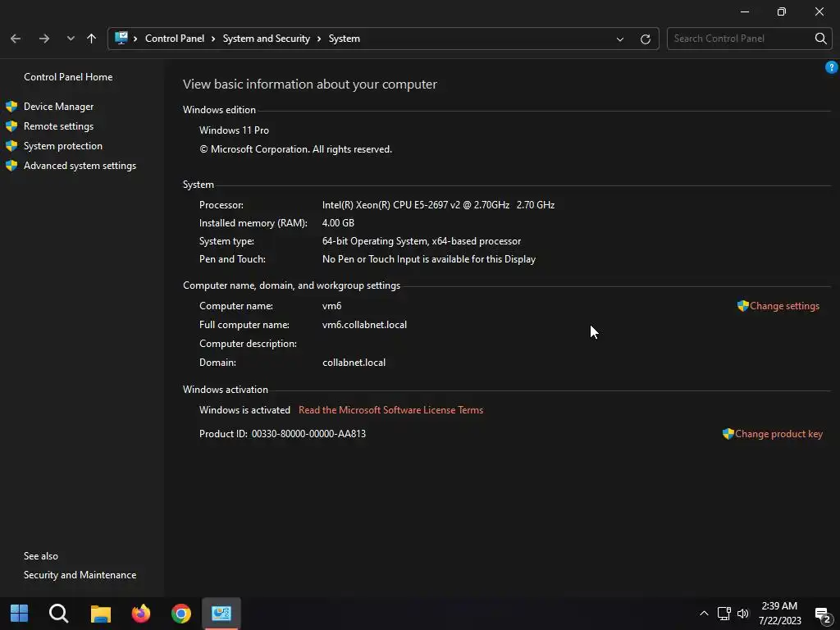Click network icon in system tray
Screen dimensions: 840x630
click(724, 614)
